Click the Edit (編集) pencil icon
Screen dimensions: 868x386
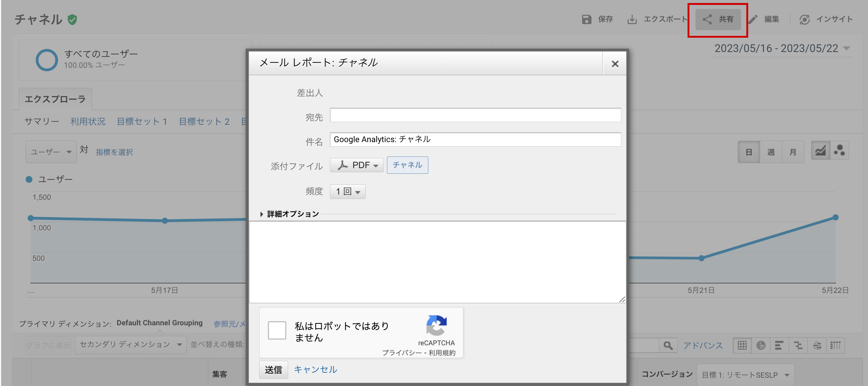coord(753,19)
